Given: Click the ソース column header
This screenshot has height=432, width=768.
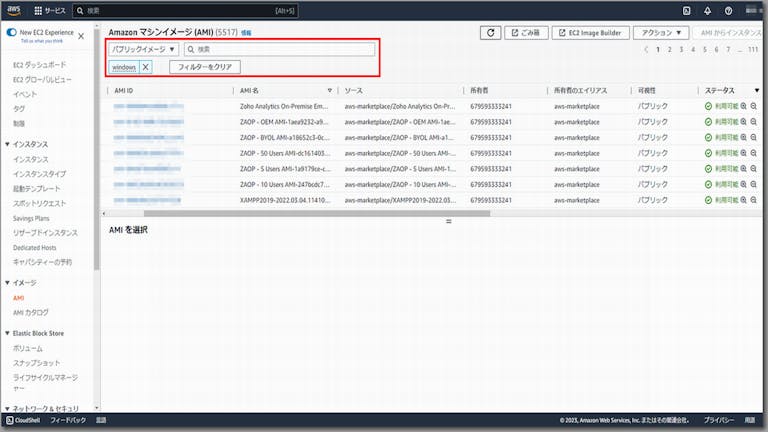Looking at the screenshot, I should (353, 91).
